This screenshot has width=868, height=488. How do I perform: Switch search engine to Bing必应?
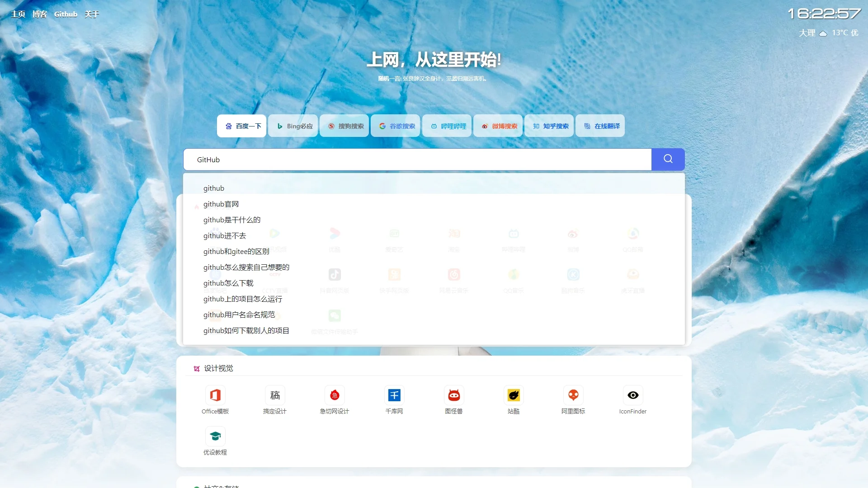pyautogui.click(x=293, y=126)
